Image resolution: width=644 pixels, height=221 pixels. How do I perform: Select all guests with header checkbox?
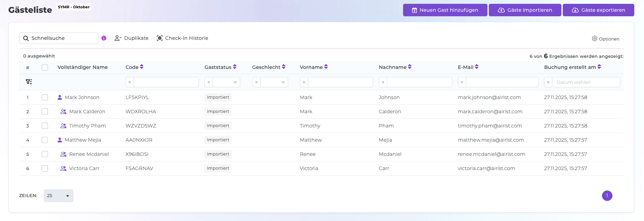click(45, 68)
